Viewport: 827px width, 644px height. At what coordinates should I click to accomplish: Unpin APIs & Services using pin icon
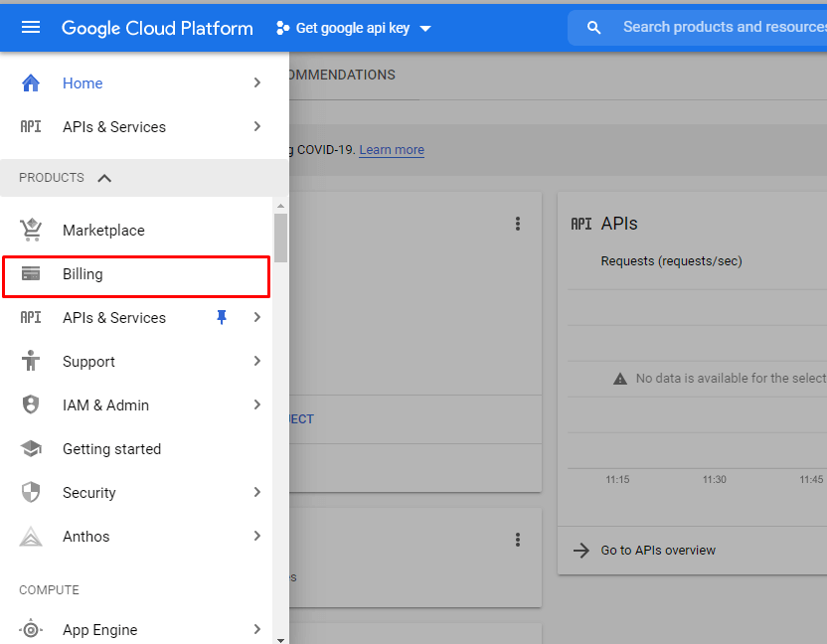[x=222, y=318]
